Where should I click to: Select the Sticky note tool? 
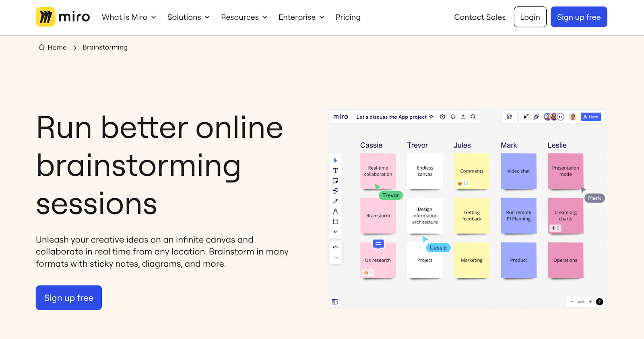(335, 181)
